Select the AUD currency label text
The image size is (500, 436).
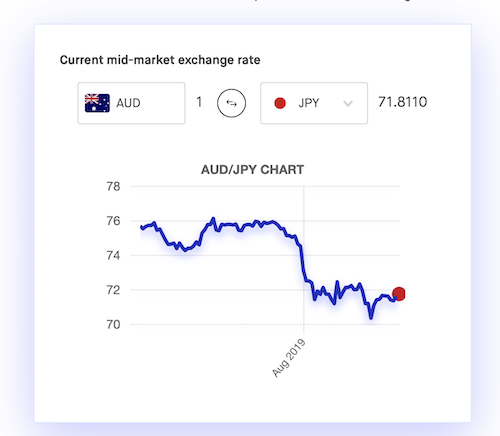(128, 103)
